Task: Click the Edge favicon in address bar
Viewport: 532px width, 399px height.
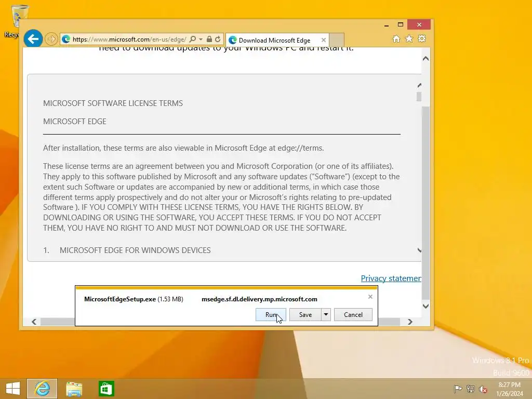Action: tap(66, 39)
